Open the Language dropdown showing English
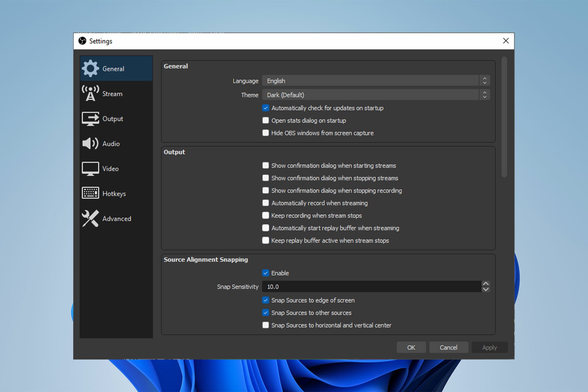Viewport: 588px width, 392px height. coord(376,81)
